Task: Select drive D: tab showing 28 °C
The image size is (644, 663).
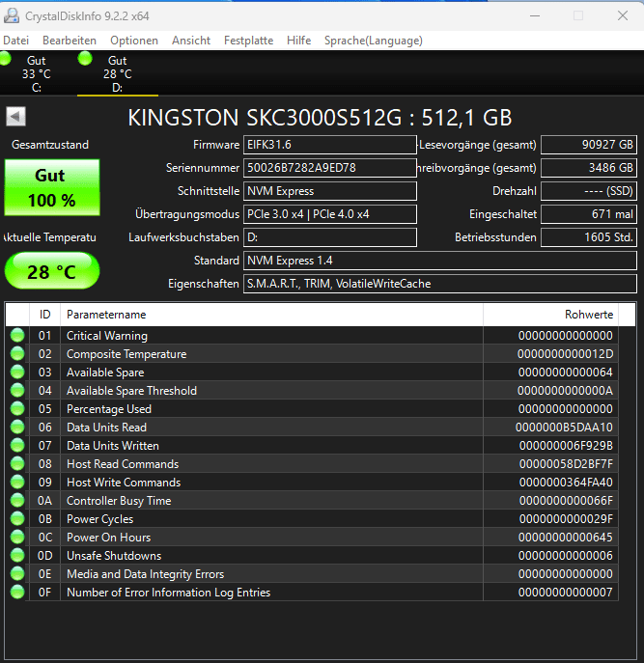Action: click(x=118, y=73)
